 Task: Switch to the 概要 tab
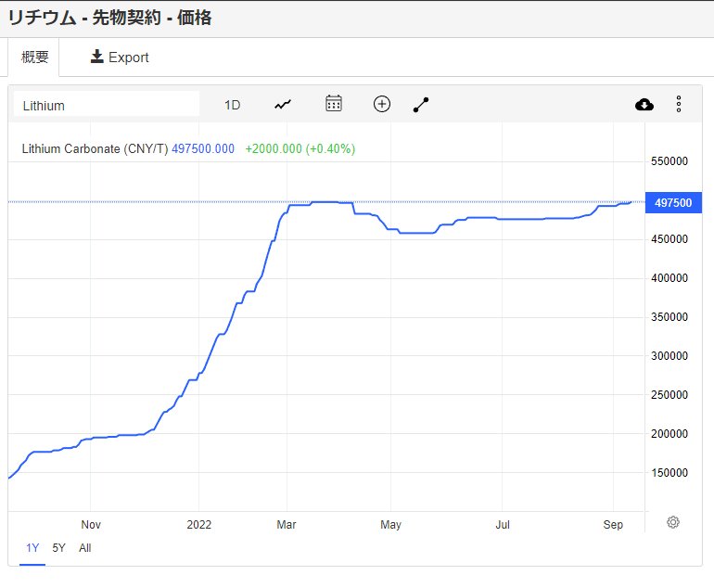[x=34, y=58]
